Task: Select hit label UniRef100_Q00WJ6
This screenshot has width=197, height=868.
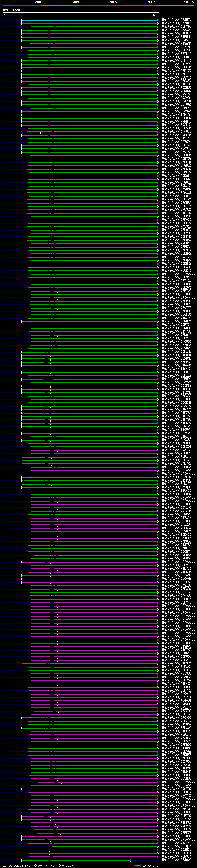Action: [177, 132]
